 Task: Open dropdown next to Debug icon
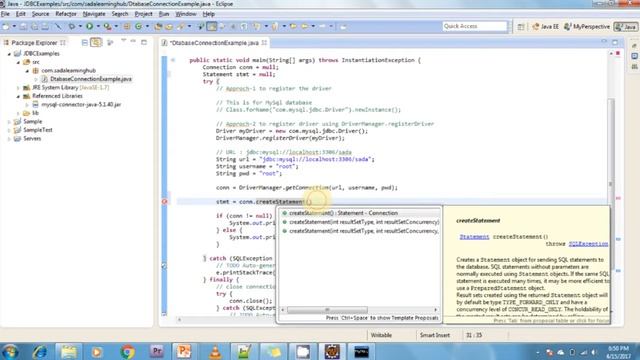[x=80, y=27]
